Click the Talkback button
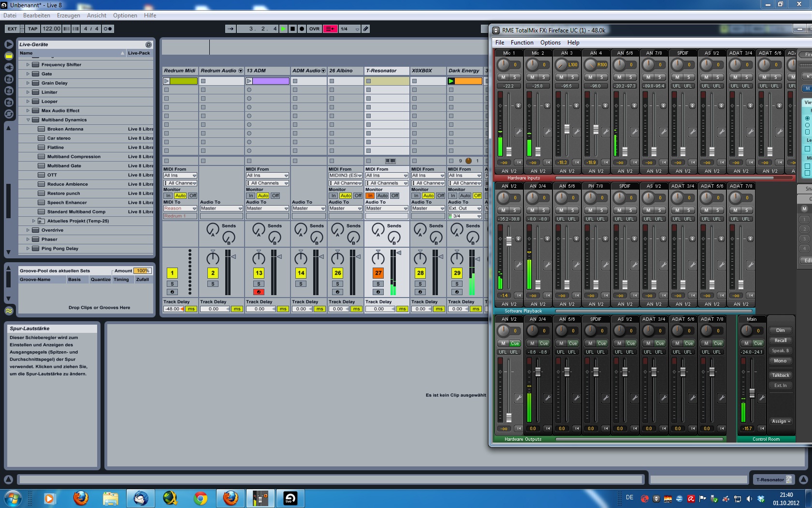This screenshot has width=812, height=508. [x=780, y=375]
